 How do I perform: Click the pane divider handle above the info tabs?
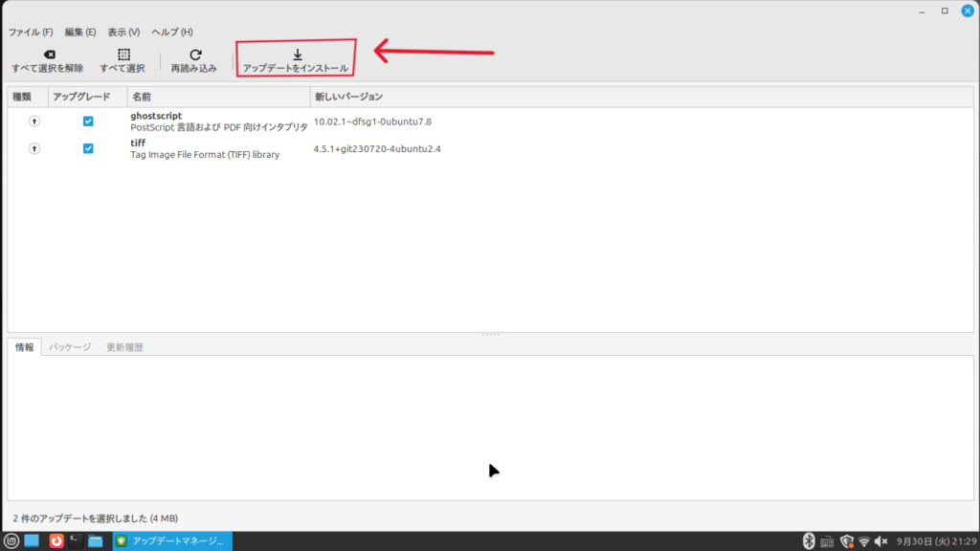(x=490, y=335)
